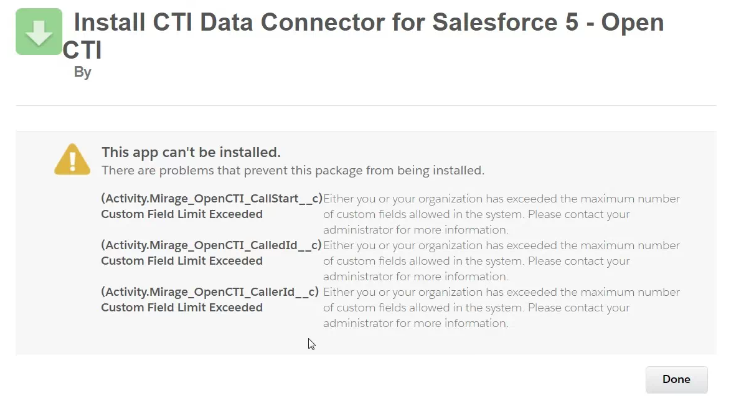Click the "This app can't be installed." heading
The height and width of the screenshot is (410, 743).
coord(191,152)
